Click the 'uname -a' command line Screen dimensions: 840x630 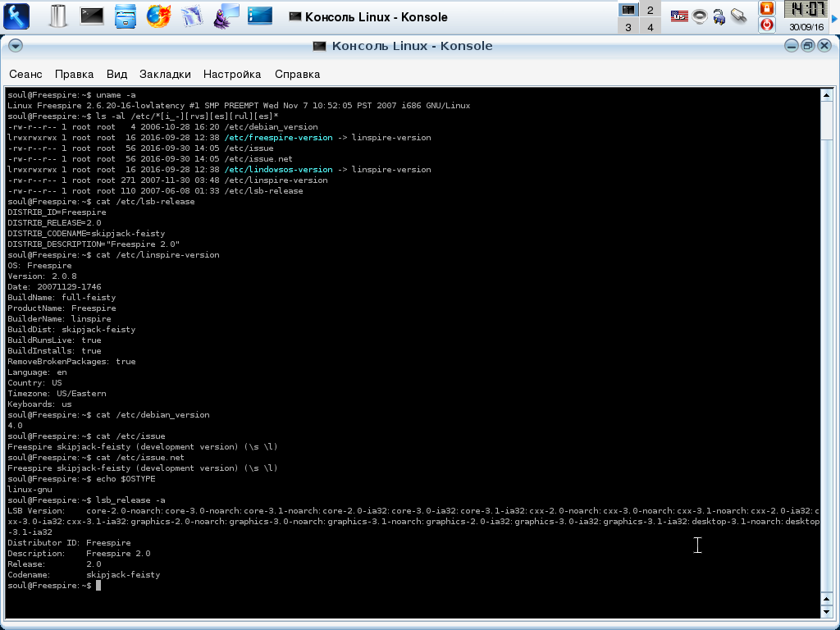pyautogui.click(x=72, y=95)
